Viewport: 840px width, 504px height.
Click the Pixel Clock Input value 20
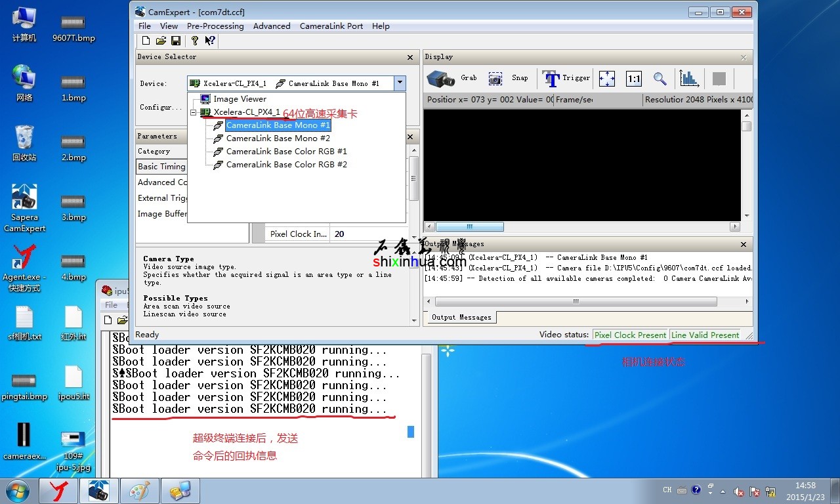click(x=367, y=234)
